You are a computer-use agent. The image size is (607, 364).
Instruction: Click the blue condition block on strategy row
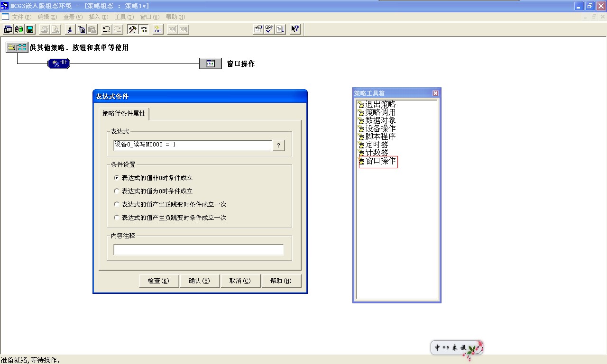(59, 64)
